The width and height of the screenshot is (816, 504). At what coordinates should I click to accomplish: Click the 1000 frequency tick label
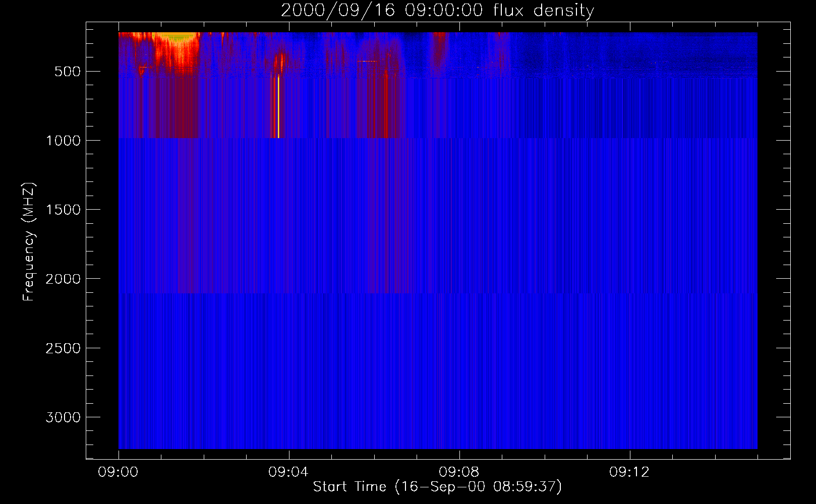click(x=63, y=141)
